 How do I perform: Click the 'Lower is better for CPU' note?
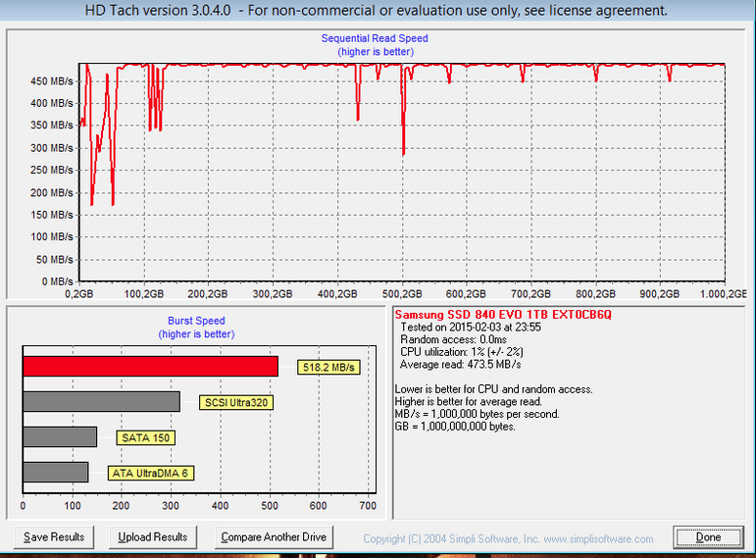pyautogui.click(x=494, y=389)
